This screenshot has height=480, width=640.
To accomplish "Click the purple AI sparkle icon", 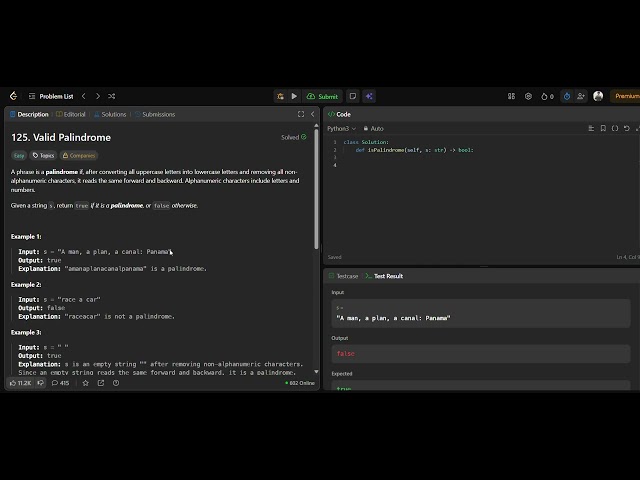I will tap(369, 96).
